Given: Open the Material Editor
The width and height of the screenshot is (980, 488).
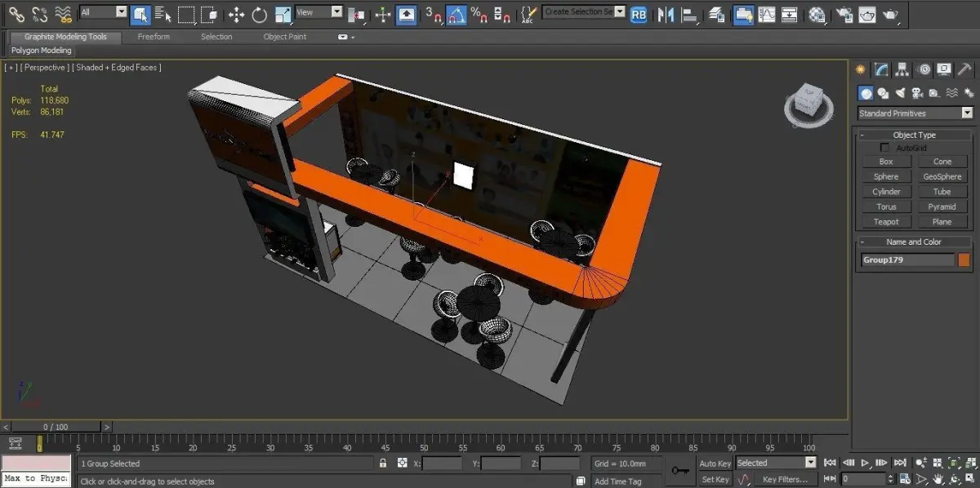Looking at the screenshot, I should (816, 14).
